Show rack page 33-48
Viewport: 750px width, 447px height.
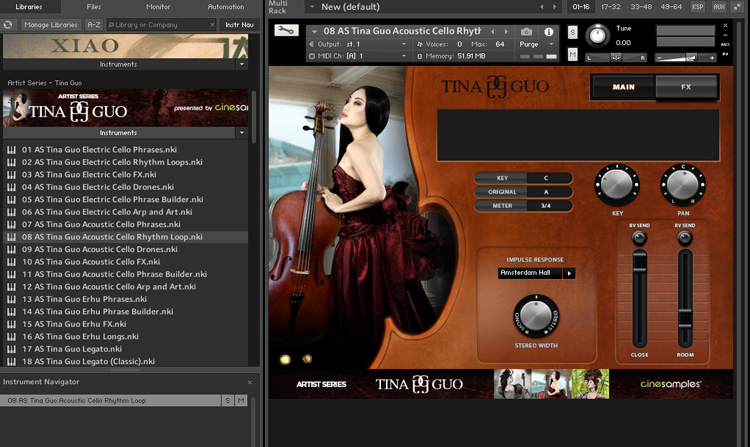point(641,7)
